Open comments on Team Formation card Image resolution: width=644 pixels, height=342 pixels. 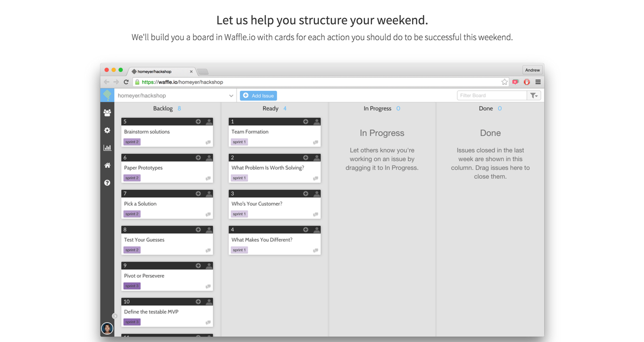coord(316,142)
